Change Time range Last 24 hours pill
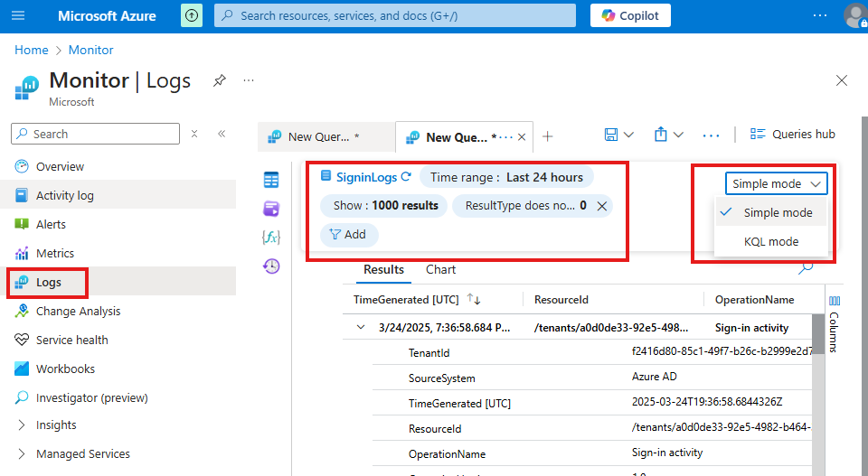The height and width of the screenshot is (476, 868). pos(506,177)
